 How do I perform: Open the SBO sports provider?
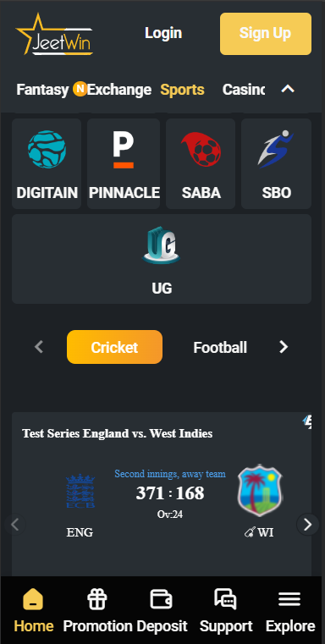tap(276, 164)
